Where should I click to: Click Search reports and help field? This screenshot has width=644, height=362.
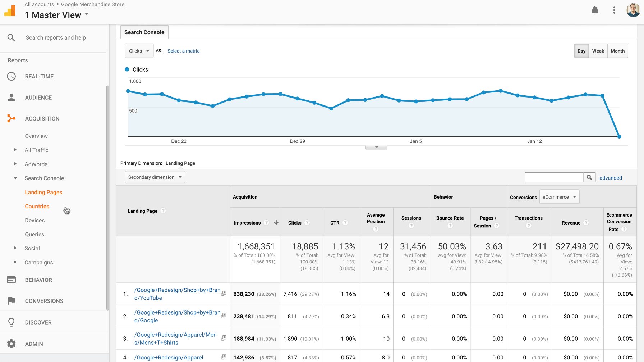coord(56,37)
